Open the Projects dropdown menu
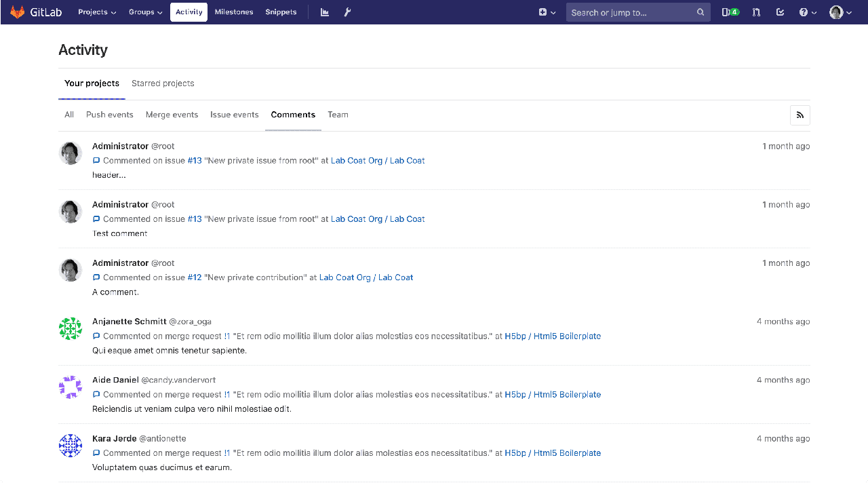Viewport: 868px width, 483px height. (96, 12)
